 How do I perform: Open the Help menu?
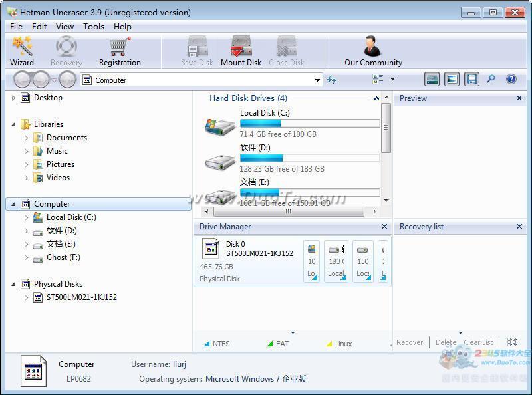(122, 27)
